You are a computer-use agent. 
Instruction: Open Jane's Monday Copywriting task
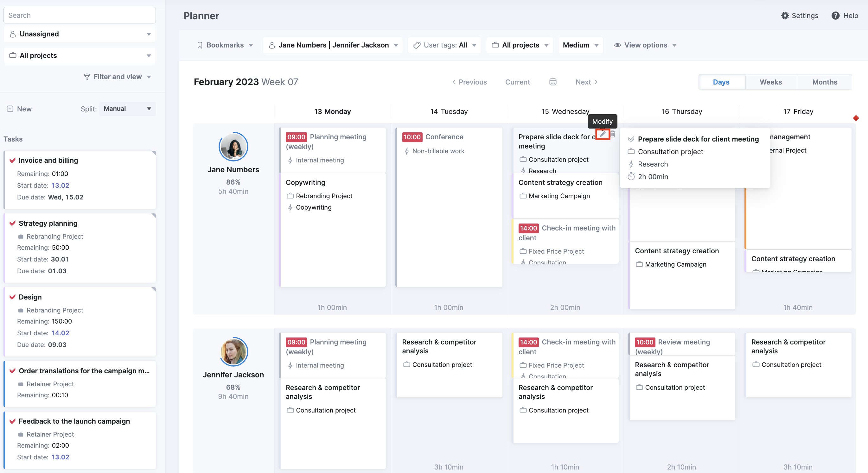[x=333, y=230]
